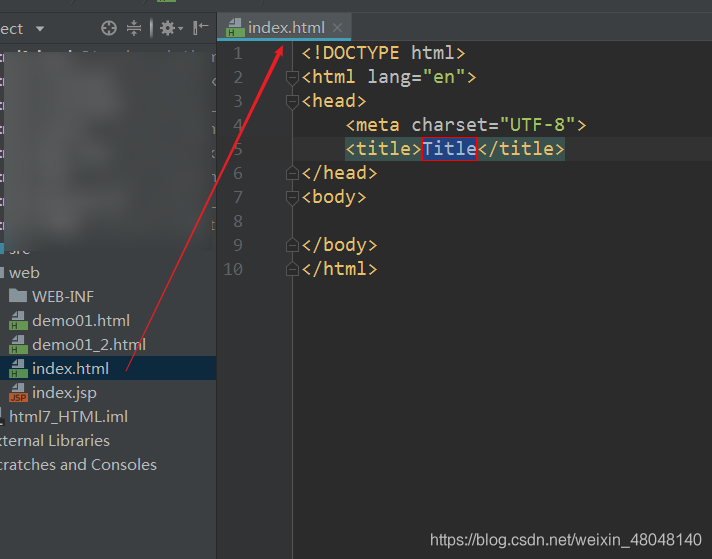Close the index.html editor tab
The height and width of the screenshot is (559, 712).
[x=337, y=28]
